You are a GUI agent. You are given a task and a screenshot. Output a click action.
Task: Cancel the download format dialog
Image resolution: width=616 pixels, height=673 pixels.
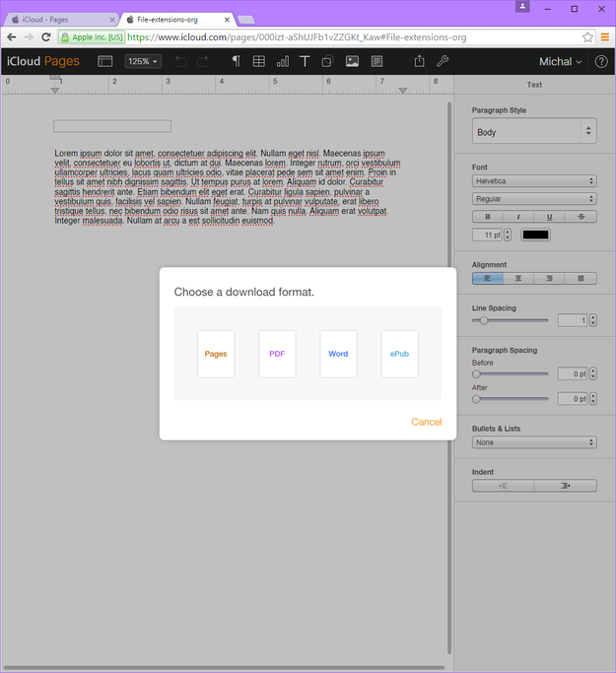pos(426,422)
